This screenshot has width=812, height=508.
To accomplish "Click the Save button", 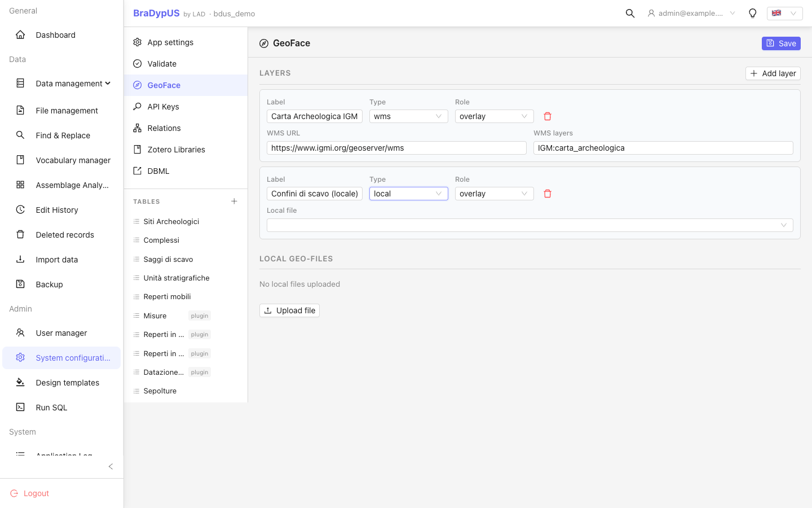I will click(781, 43).
